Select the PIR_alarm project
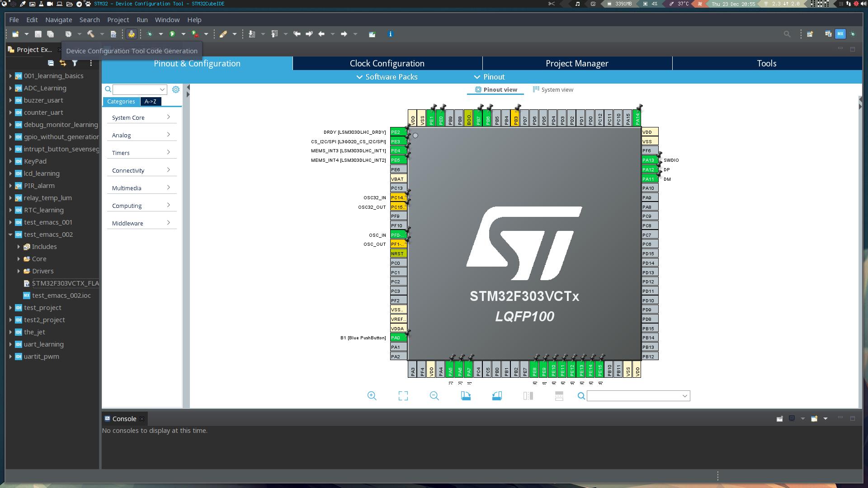 (x=39, y=186)
